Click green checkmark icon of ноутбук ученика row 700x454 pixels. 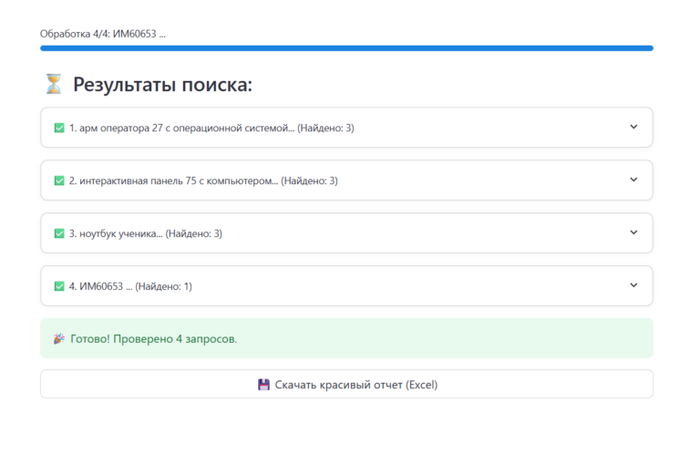click(59, 233)
